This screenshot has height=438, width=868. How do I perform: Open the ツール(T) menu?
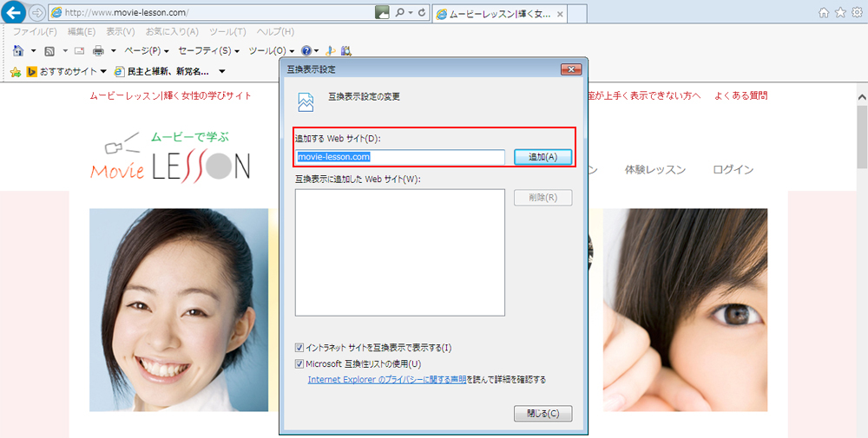(x=227, y=32)
